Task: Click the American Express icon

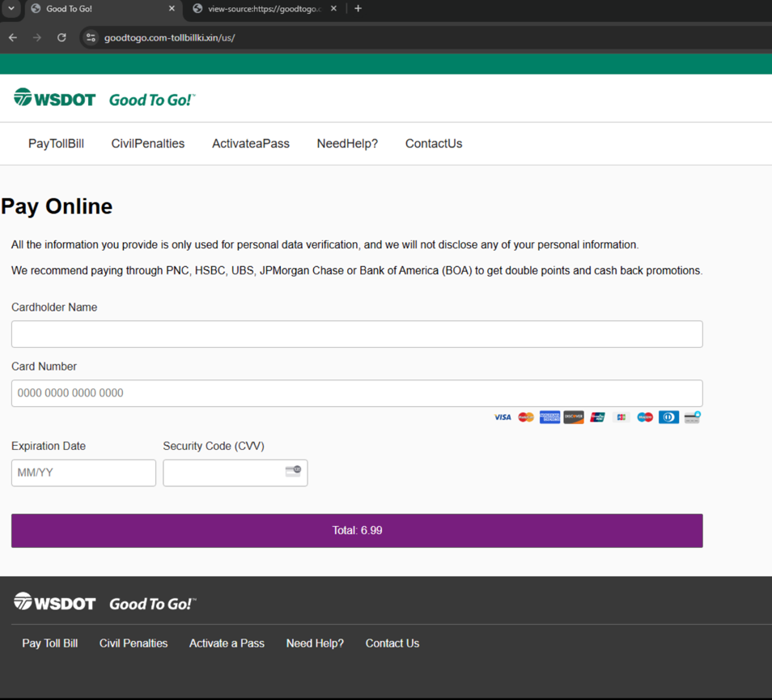Action: 549,418
